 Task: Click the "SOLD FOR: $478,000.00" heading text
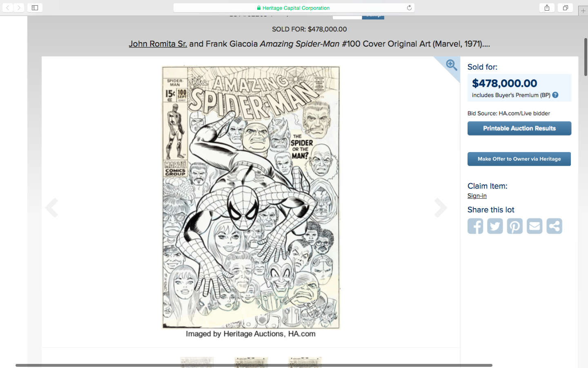(x=310, y=29)
